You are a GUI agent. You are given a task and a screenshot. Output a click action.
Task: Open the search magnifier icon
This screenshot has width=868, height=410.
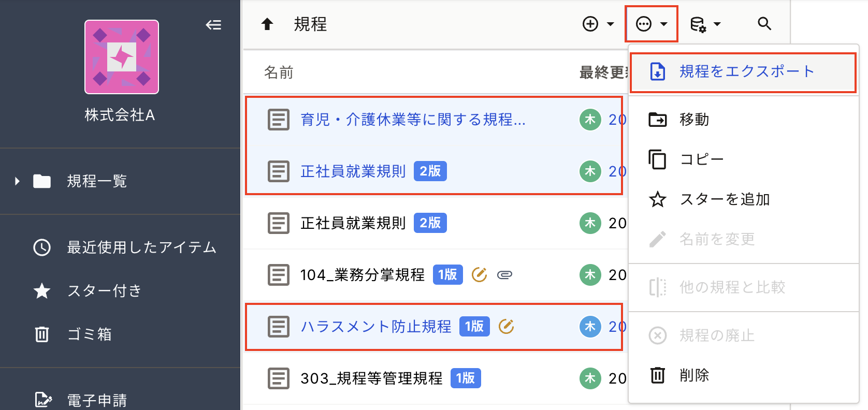pyautogui.click(x=764, y=24)
